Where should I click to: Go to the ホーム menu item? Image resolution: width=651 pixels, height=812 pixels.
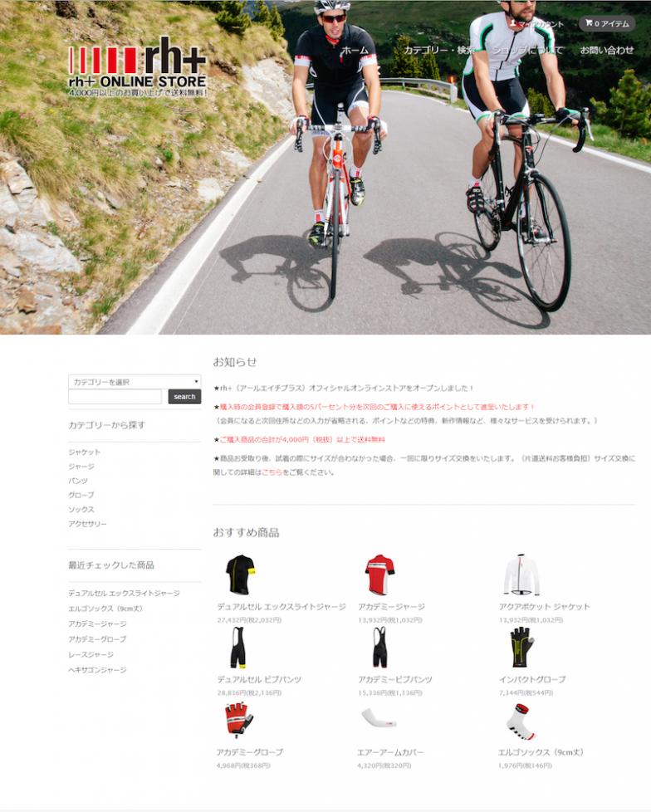355,51
